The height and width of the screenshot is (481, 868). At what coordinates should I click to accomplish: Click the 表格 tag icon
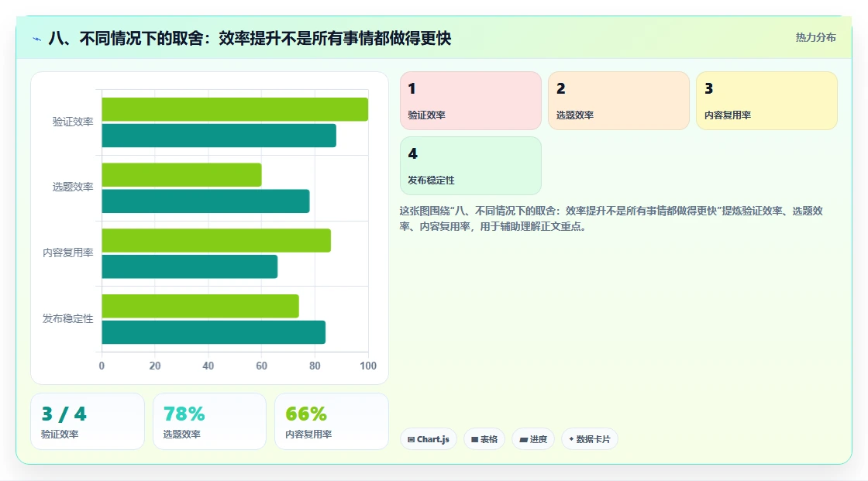point(474,439)
